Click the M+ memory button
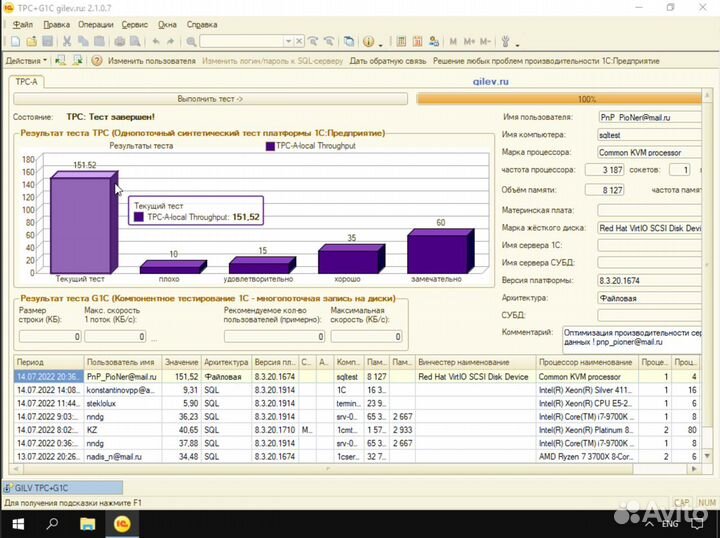720x538 pixels. (468, 41)
